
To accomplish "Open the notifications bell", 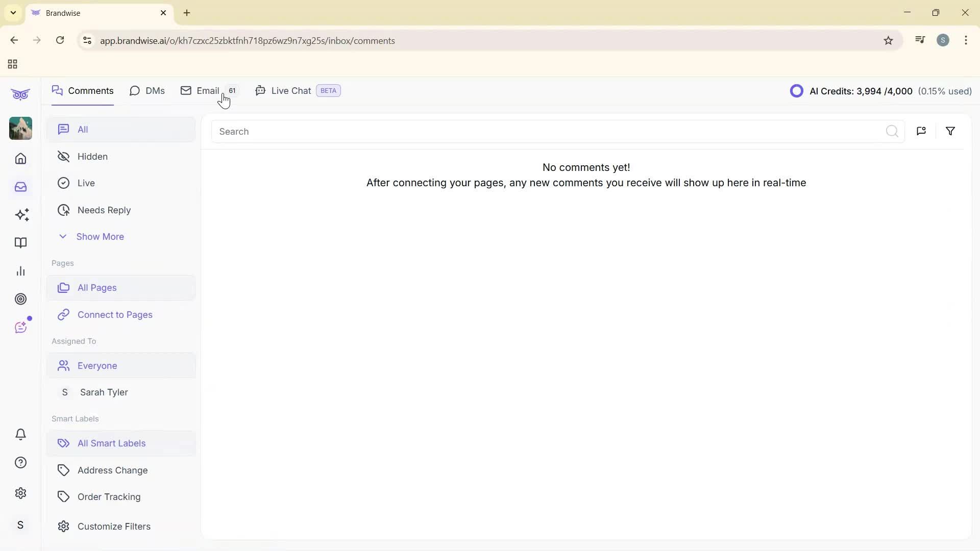I will tap(20, 434).
